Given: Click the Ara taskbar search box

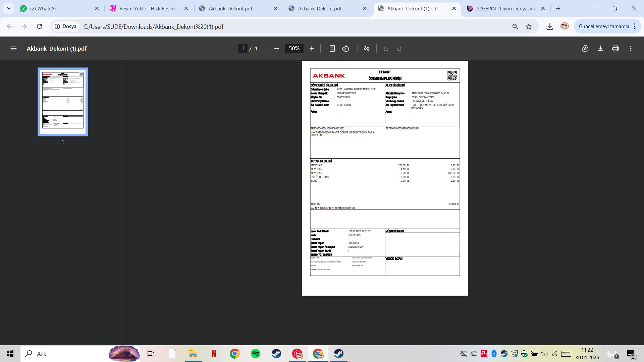Looking at the screenshot, I should pos(80,354).
